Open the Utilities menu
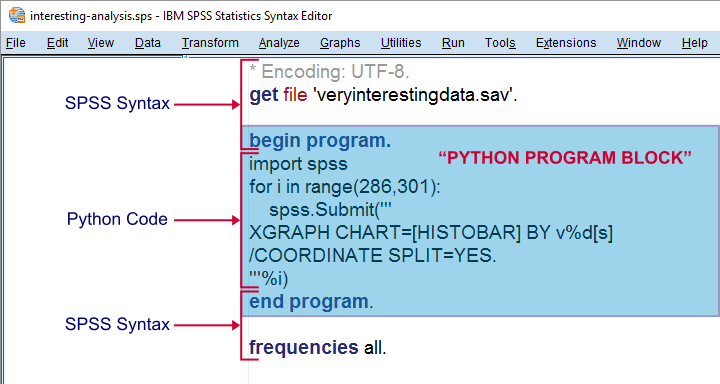 [x=400, y=43]
